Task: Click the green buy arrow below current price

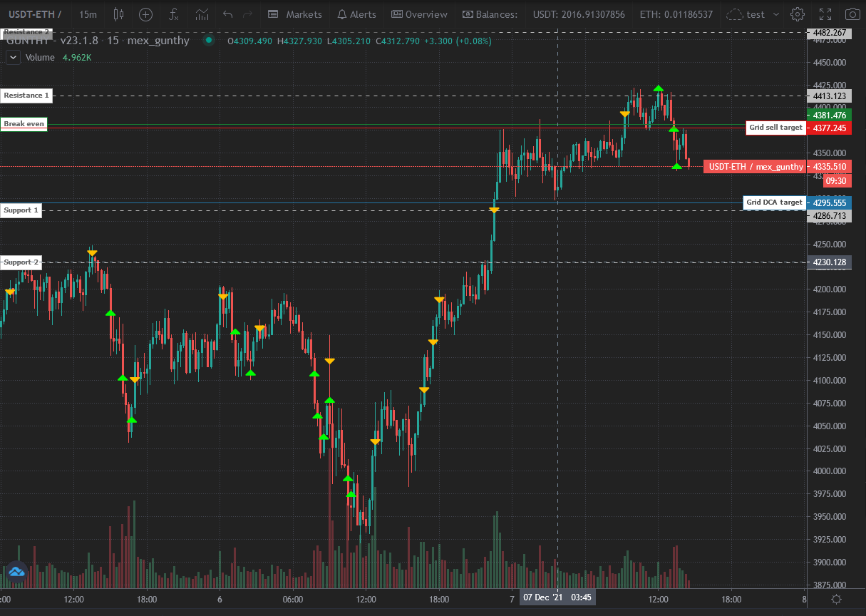Action: pos(676,166)
